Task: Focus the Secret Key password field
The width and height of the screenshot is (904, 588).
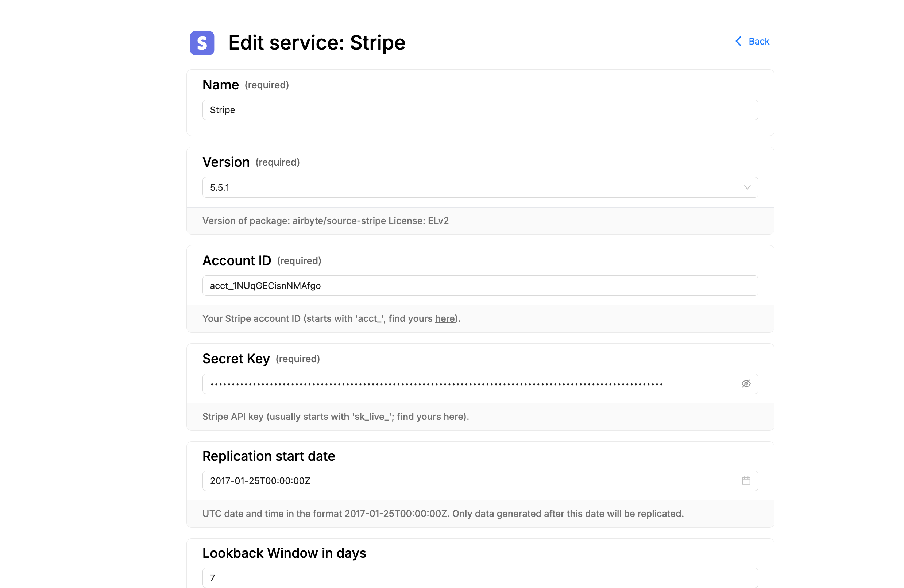Action: (480, 384)
